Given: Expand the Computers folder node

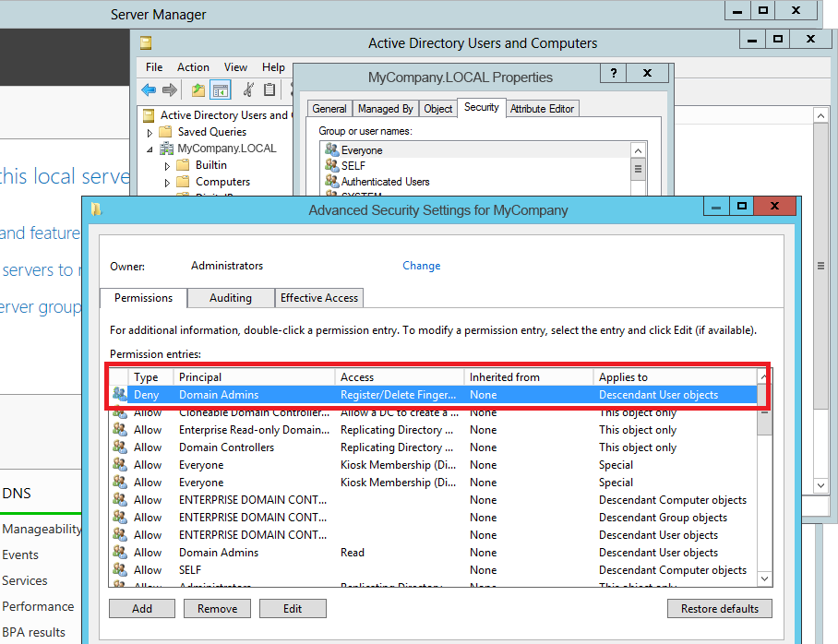Looking at the screenshot, I should click(167, 182).
